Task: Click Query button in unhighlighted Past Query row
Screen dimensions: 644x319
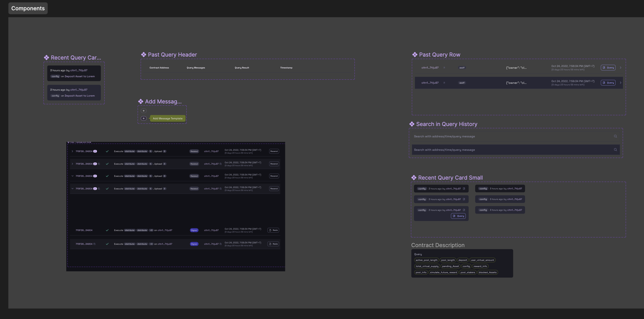Action: click(608, 67)
